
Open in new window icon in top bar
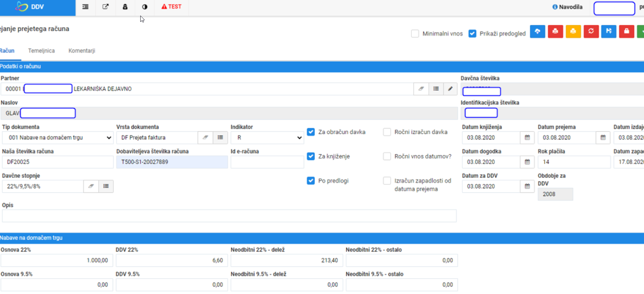coord(105,7)
